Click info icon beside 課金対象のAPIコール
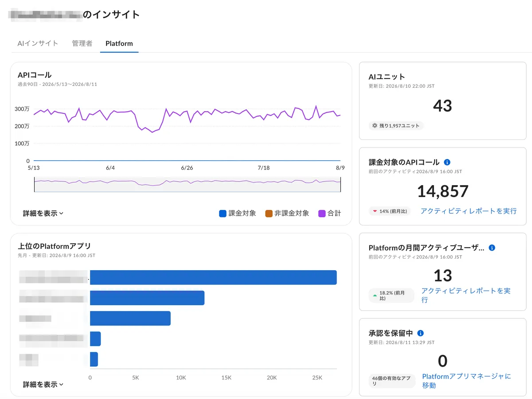Image resolution: width=532 pixels, height=399 pixels. [x=447, y=162]
